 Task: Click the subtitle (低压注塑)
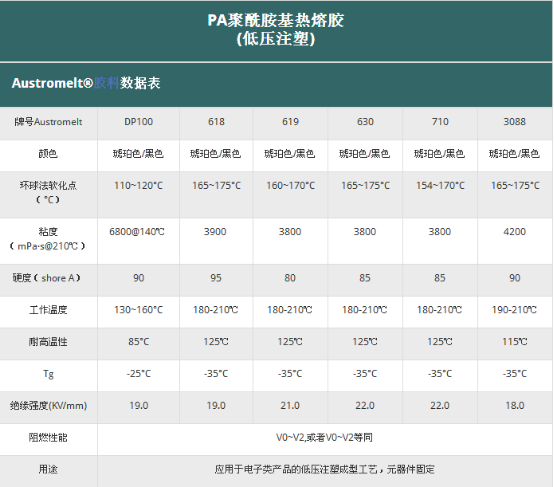[276, 39]
